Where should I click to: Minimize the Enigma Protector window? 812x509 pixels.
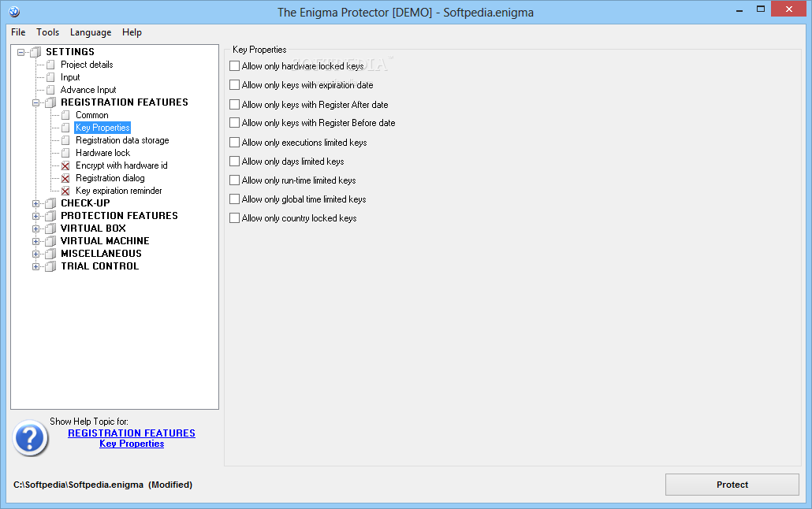(739, 9)
